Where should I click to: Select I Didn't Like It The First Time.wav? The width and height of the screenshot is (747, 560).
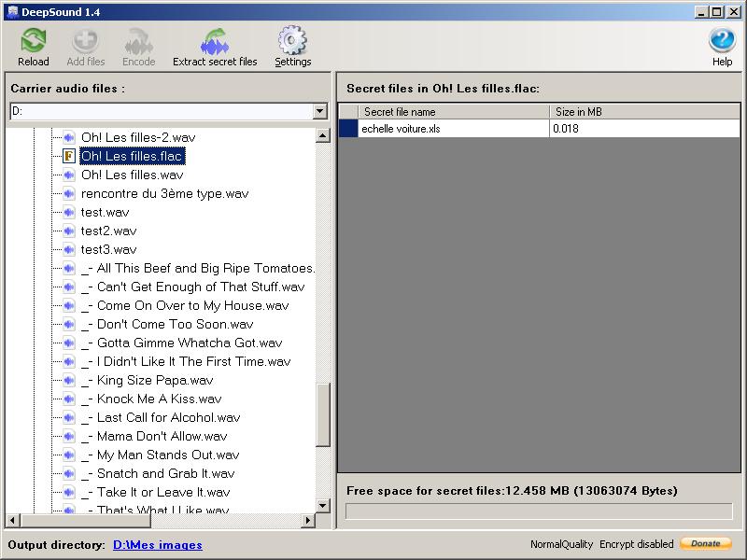tap(186, 361)
